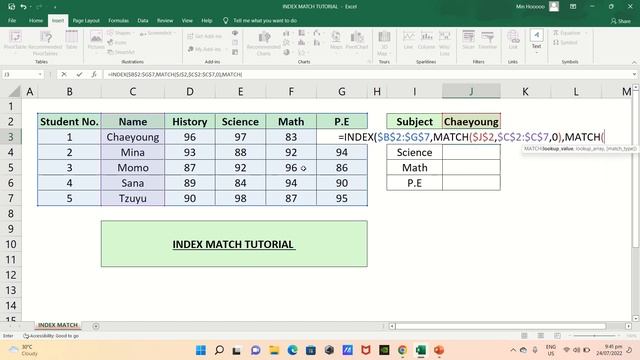Open Charts group dialog launcher
640x360 pixels.
(369, 62)
